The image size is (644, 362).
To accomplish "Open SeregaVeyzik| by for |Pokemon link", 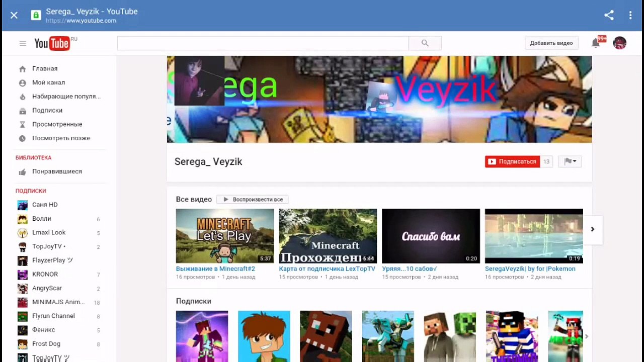I will [530, 269].
